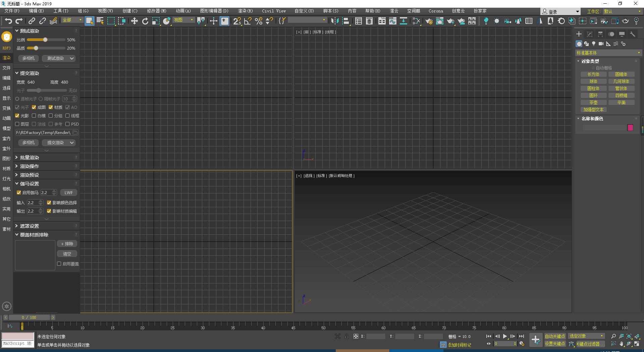The height and width of the screenshot is (352, 644).
Task: Switch to the Create panel plus icon
Action: tap(579, 34)
